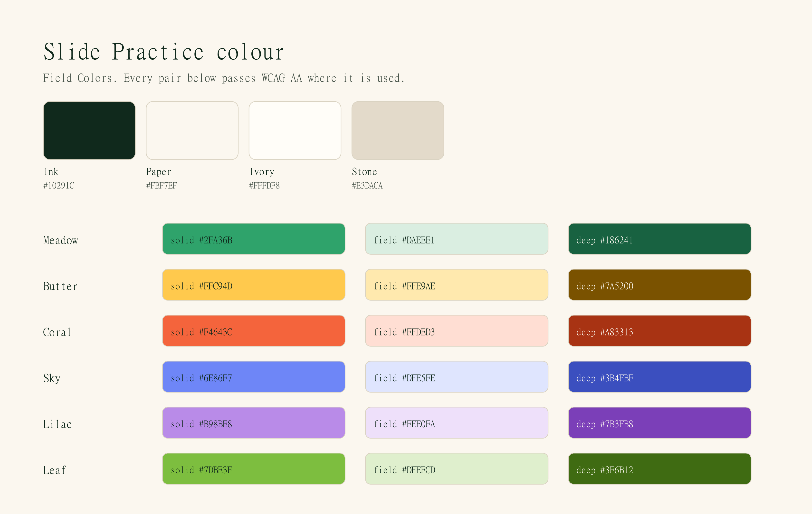Select the Sky field #DFE5FE swatch
This screenshot has width=812, height=514.
coord(457,377)
